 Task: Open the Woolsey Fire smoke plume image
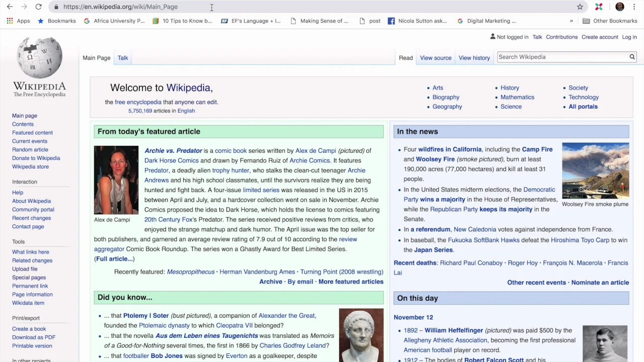click(x=595, y=171)
